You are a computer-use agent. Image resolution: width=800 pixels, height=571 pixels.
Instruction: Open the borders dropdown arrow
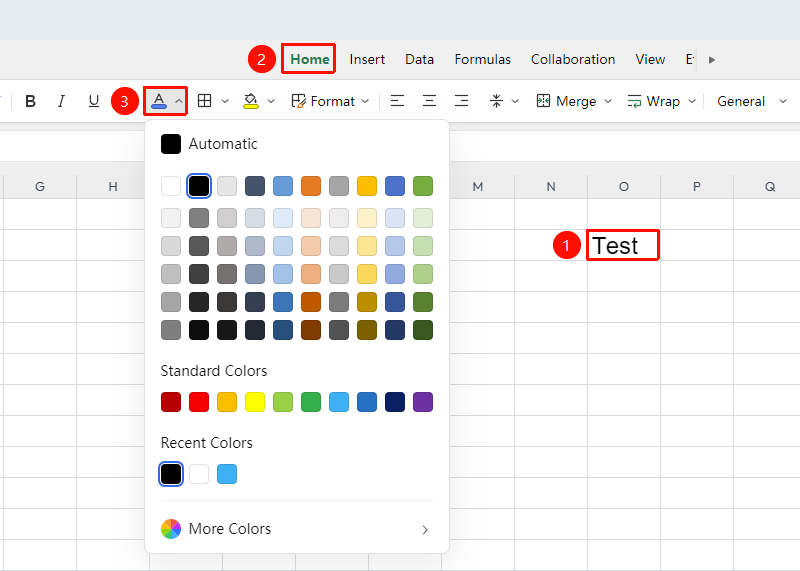[224, 101]
